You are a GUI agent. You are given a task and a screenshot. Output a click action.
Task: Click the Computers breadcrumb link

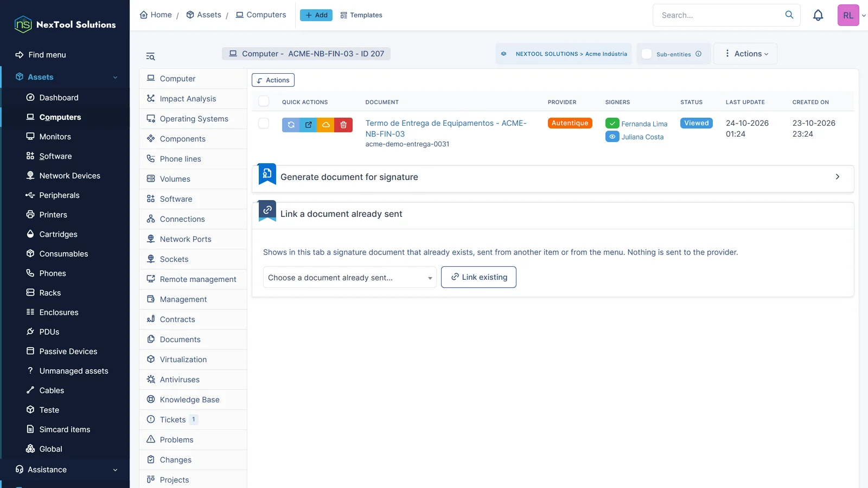point(261,15)
